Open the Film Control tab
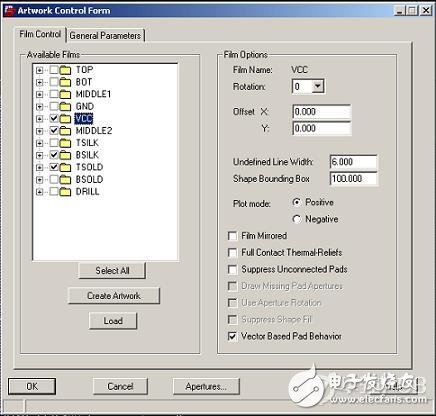 point(40,34)
